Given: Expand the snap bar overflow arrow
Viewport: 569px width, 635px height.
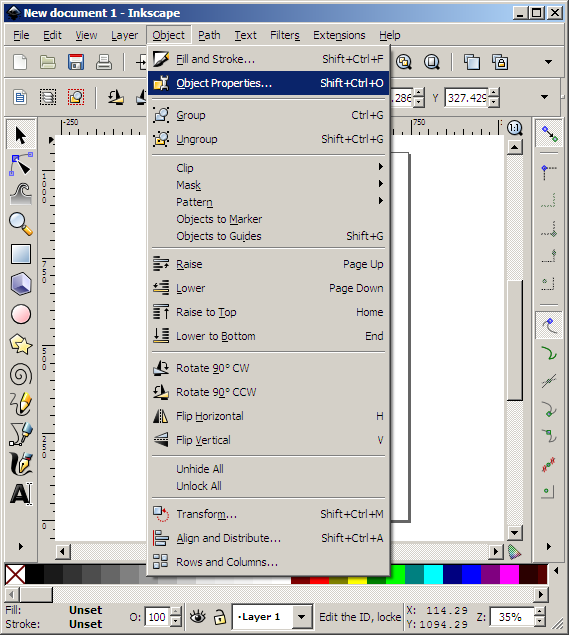Looking at the screenshot, I should [549, 546].
